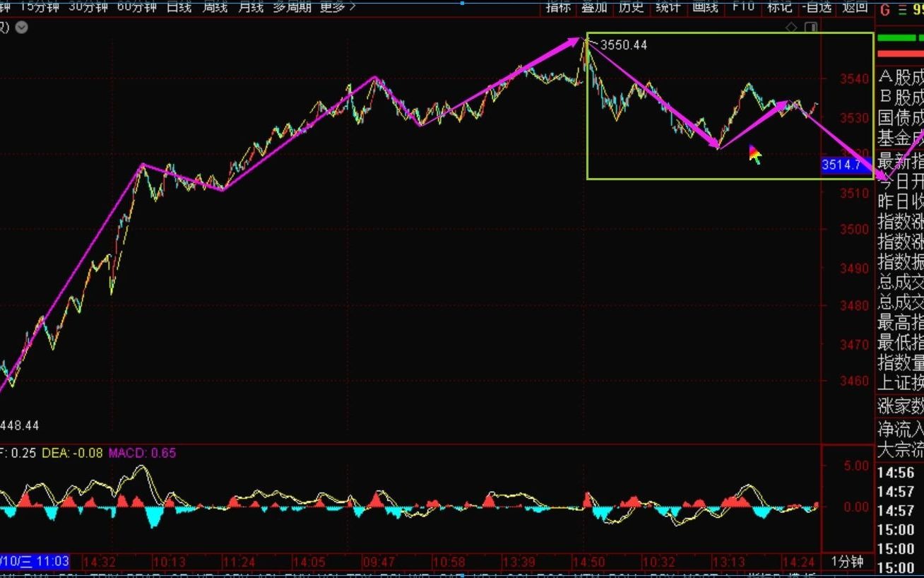
Task: Click the 3550.44 high price label
Action: pos(624,45)
